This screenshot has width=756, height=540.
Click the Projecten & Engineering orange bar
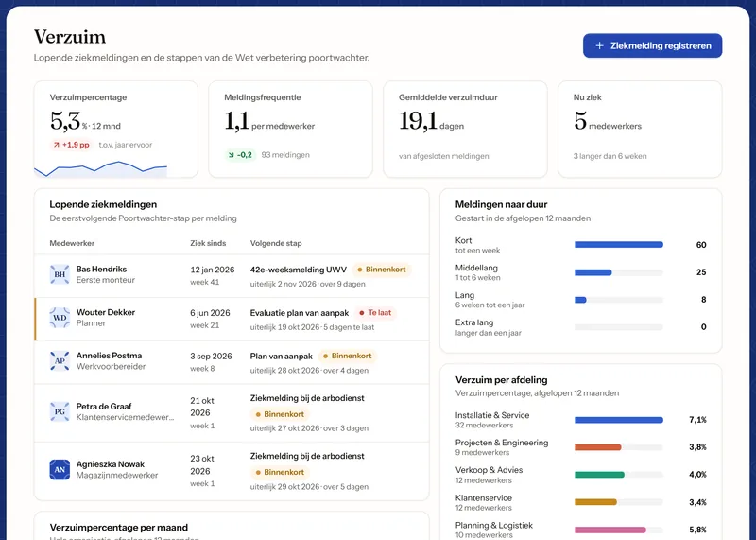[598, 447]
